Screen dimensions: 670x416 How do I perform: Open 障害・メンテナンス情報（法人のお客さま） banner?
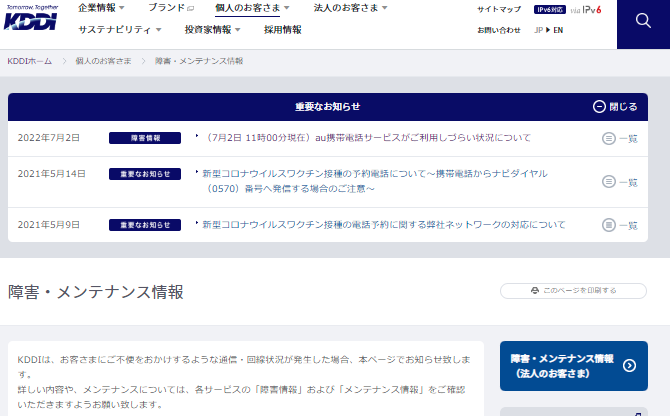pos(574,366)
